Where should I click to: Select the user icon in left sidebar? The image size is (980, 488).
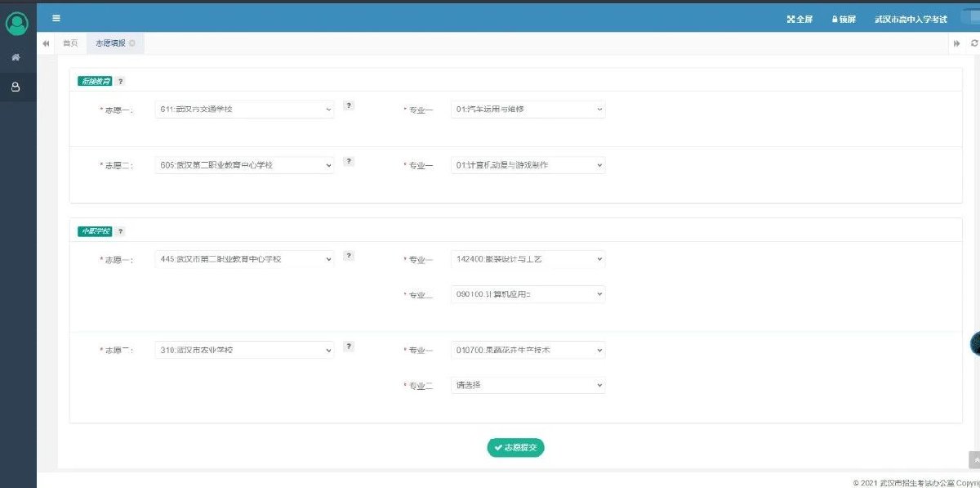point(16,87)
